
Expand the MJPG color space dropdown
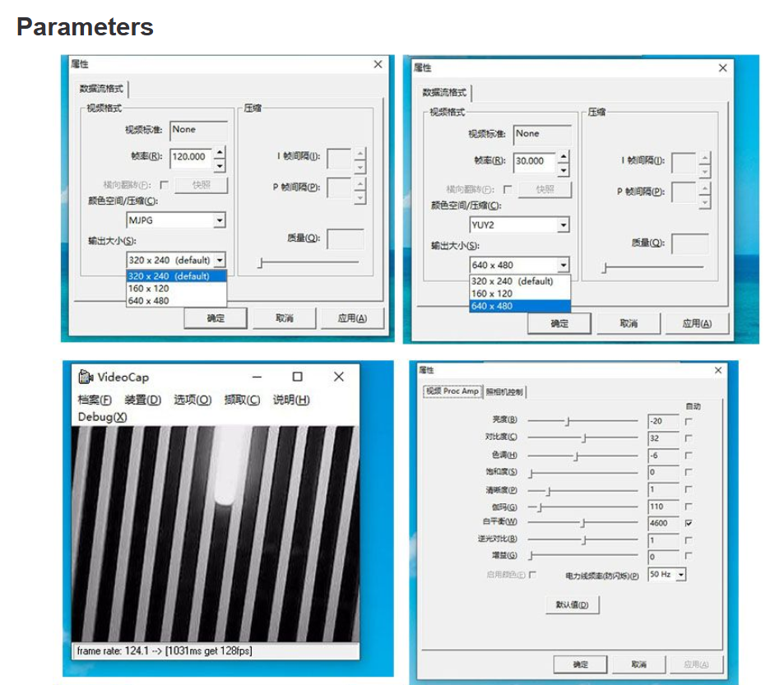click(220, 220)
